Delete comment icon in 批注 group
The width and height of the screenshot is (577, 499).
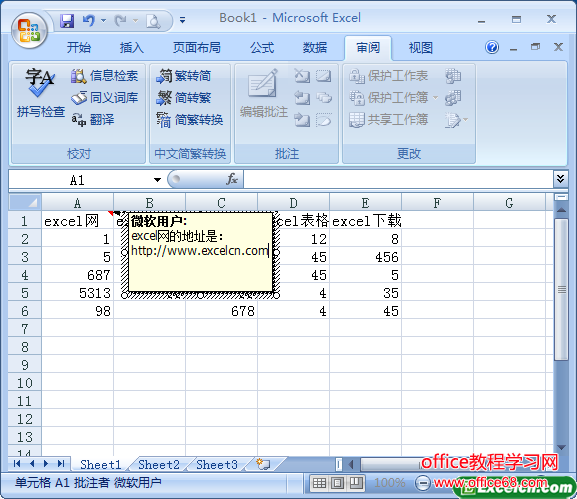[x=302, y=76]
